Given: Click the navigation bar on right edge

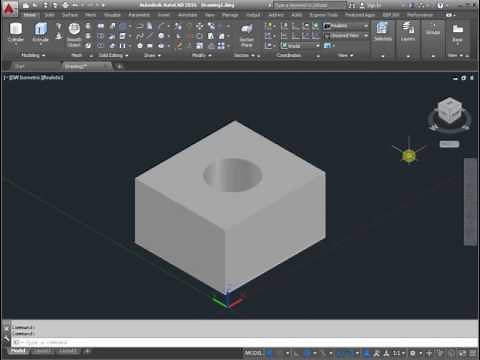Looking at the screenshot, I should point(471,202).
